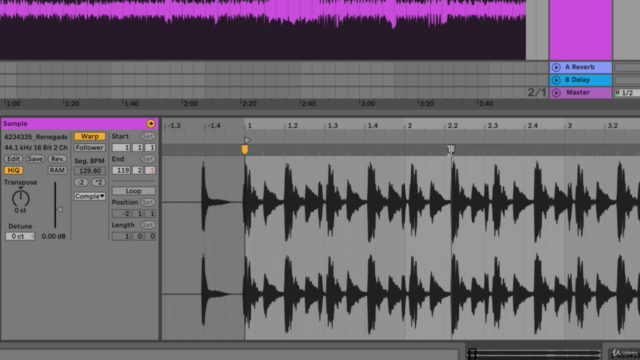Click the Length bar field showing 1
640x360 pixels.
pyautogui.click(x=121, y=236)
